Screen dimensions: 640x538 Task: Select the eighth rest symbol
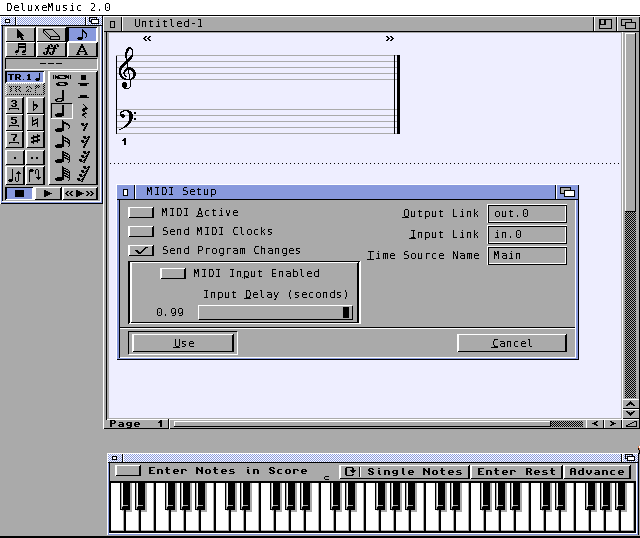[x=84, y=127]
